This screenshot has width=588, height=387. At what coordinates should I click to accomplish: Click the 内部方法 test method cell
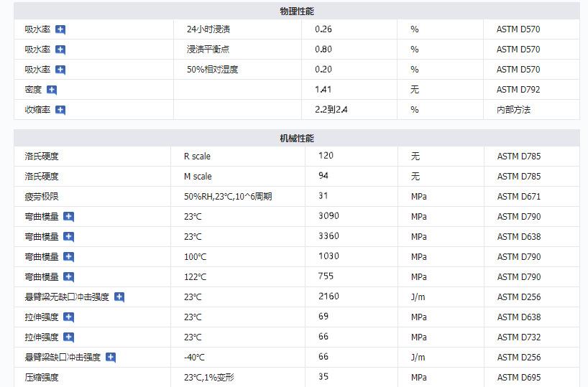click(x=513, y=110)
